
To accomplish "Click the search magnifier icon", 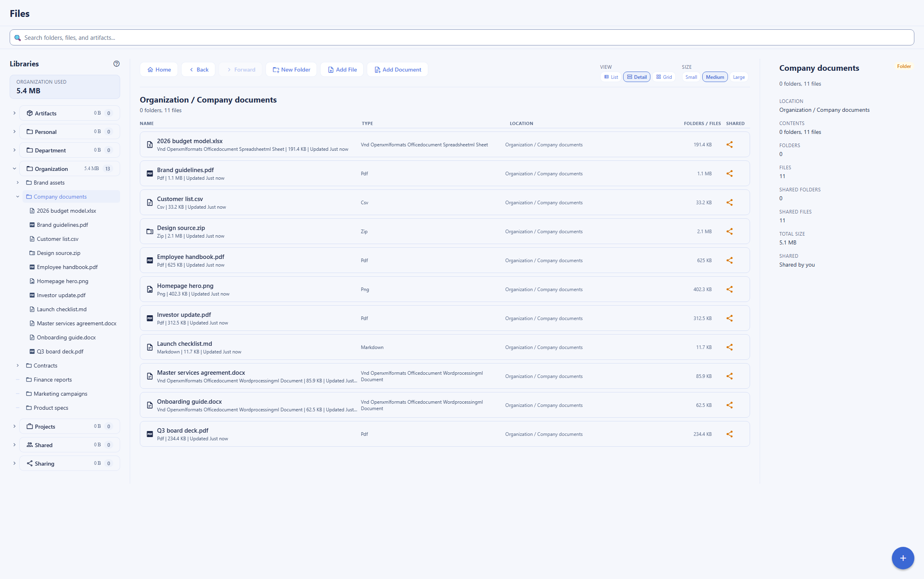I will [x=18, y=38].
